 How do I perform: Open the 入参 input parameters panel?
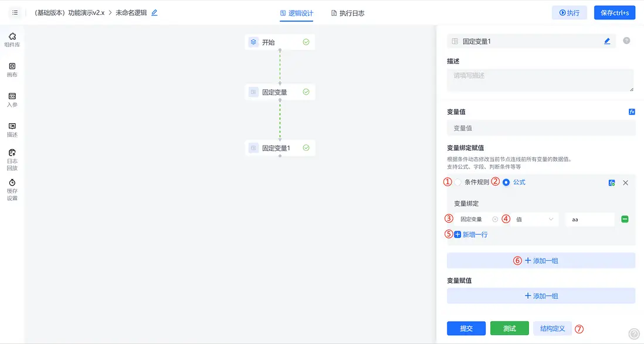(x=12, y=99)
